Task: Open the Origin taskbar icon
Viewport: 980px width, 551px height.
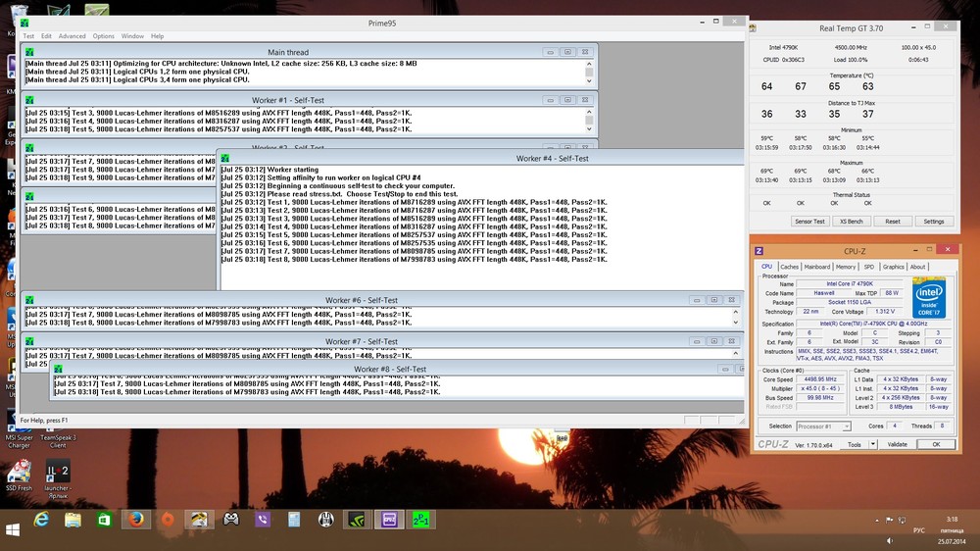Action: point(168,519)
